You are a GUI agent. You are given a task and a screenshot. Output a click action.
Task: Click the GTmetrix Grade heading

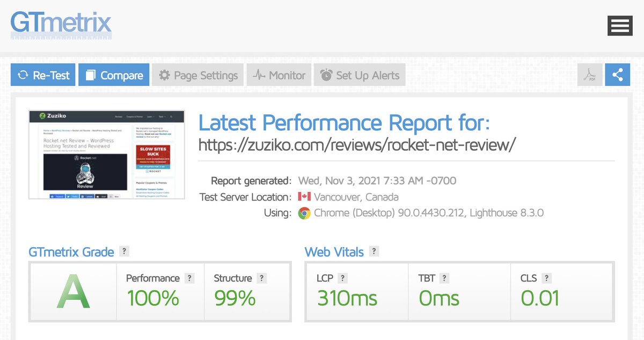71,252
